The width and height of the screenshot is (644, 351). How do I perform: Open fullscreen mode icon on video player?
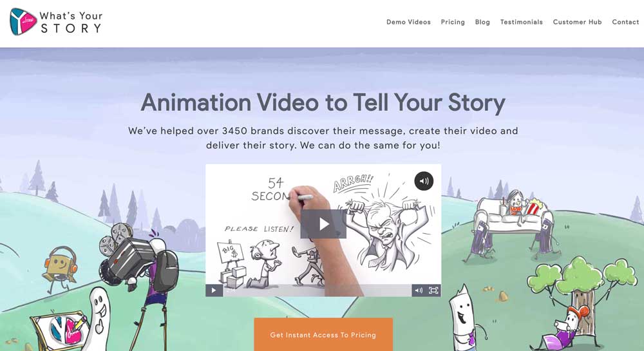coord(433,290)
